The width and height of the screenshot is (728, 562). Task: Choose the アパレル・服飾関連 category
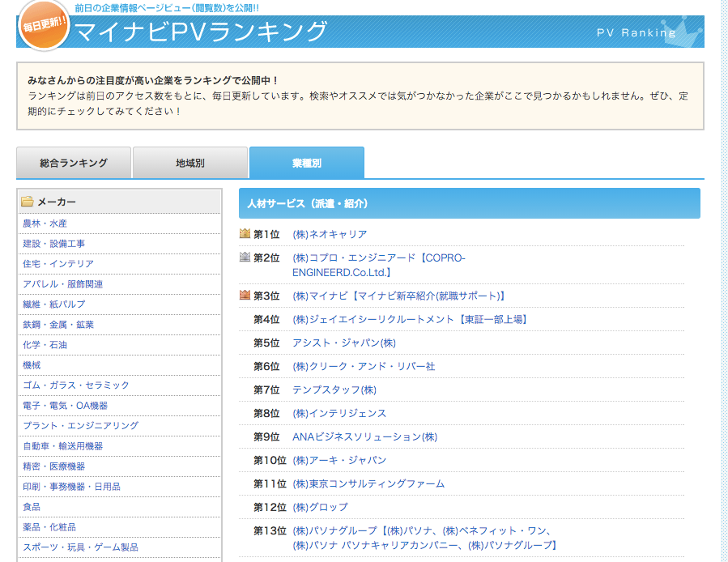click(62, 284)
